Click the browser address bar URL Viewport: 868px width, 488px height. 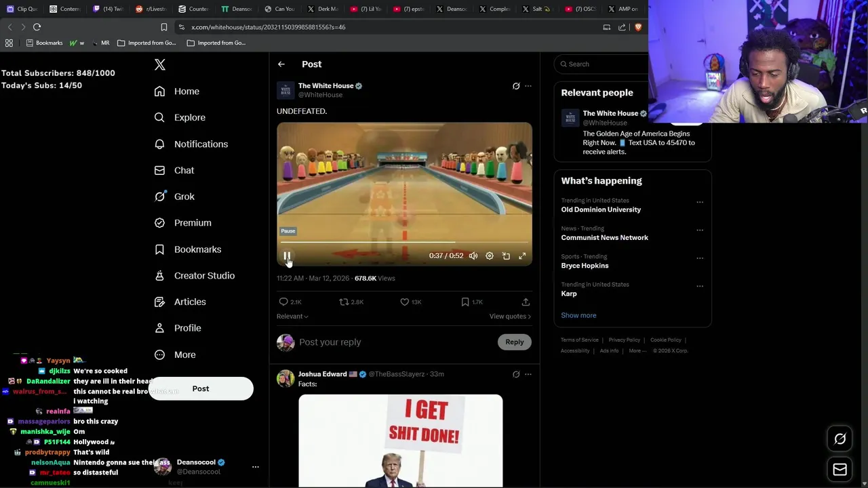[x=269, y=27]
